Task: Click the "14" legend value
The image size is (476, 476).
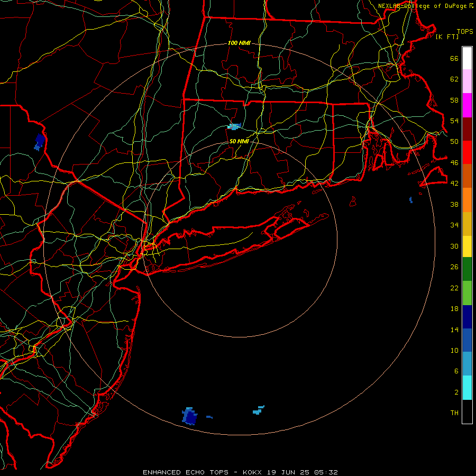Action: pos(454,329)
